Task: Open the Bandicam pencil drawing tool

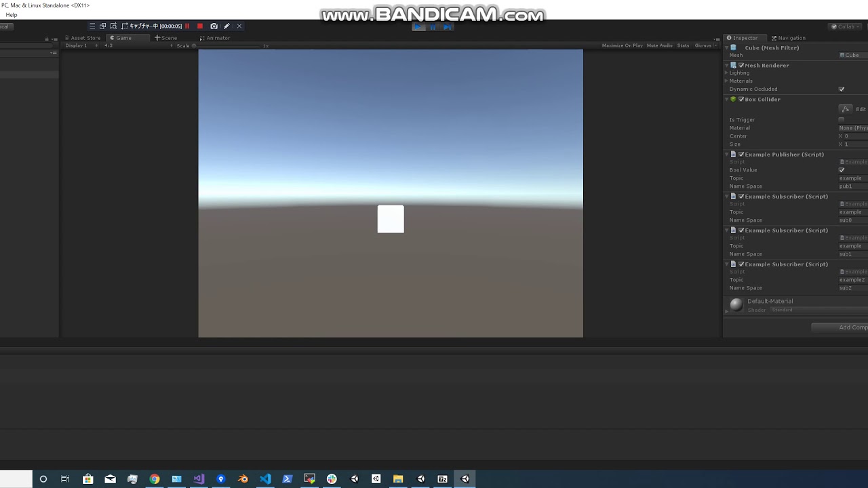Action: tap(226, 26)
